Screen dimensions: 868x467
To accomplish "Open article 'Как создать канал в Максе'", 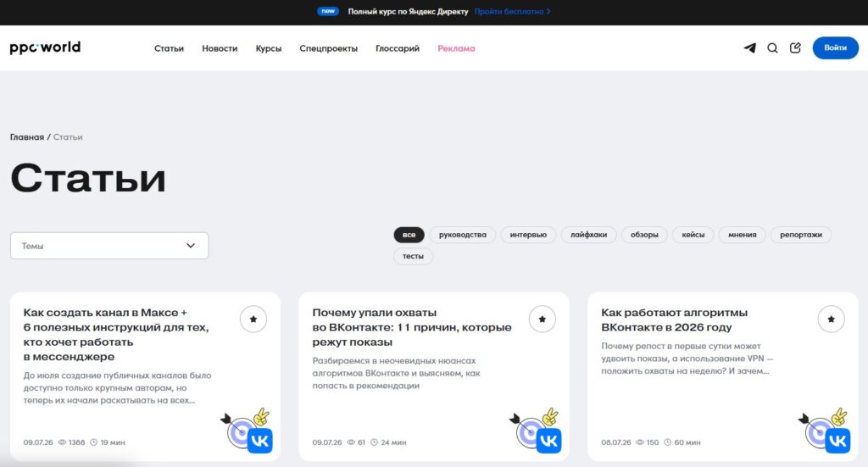I will (116, 334).
